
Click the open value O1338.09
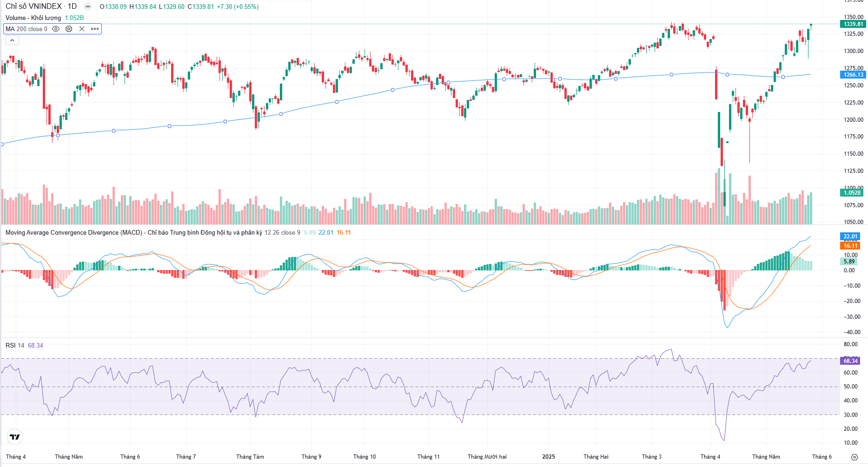coord(113,7)
